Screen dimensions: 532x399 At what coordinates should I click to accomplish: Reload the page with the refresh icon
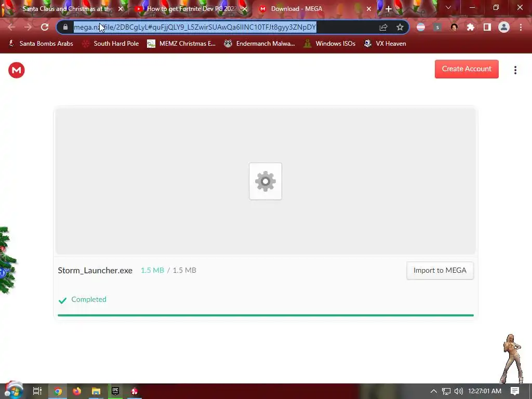point(45,27)
